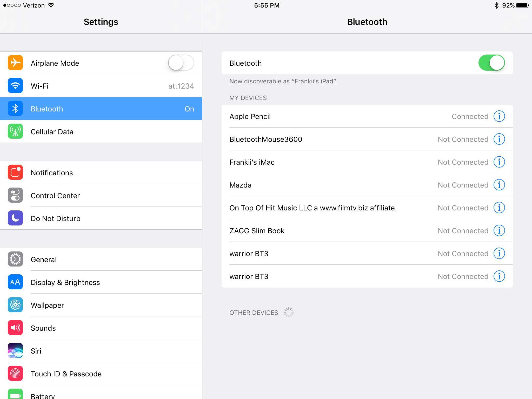Turn off the Bluetooth switch
Viewport: 532px width, 399px height.
pyautogui.click(x=491, y=63)
